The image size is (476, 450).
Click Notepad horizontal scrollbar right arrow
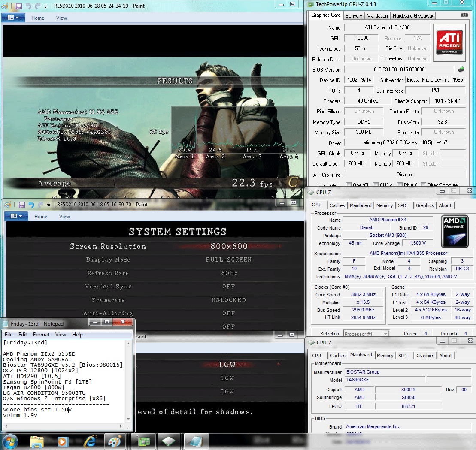121,426
